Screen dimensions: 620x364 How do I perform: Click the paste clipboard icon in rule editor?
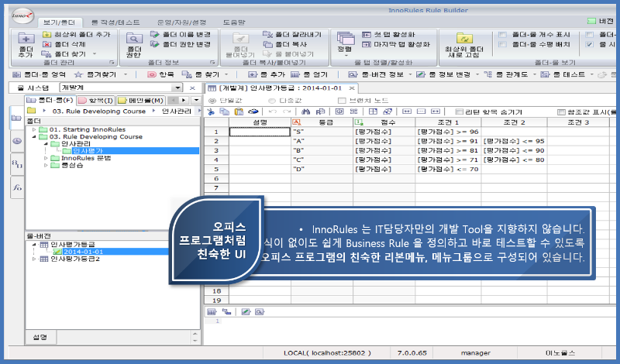pyautogui.click(x=239, y=112)
